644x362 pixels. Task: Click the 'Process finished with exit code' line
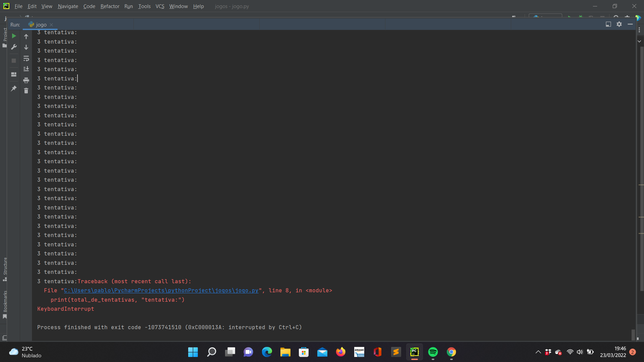169,327
